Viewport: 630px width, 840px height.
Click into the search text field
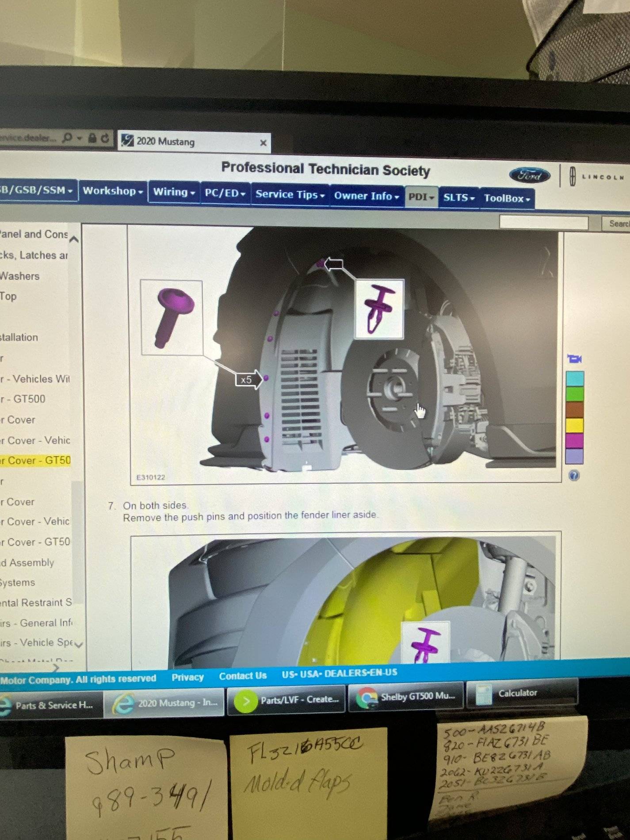543,222
